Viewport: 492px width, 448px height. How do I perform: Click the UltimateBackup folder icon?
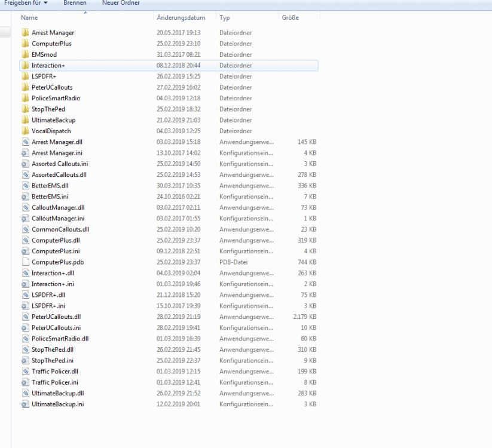26,120
